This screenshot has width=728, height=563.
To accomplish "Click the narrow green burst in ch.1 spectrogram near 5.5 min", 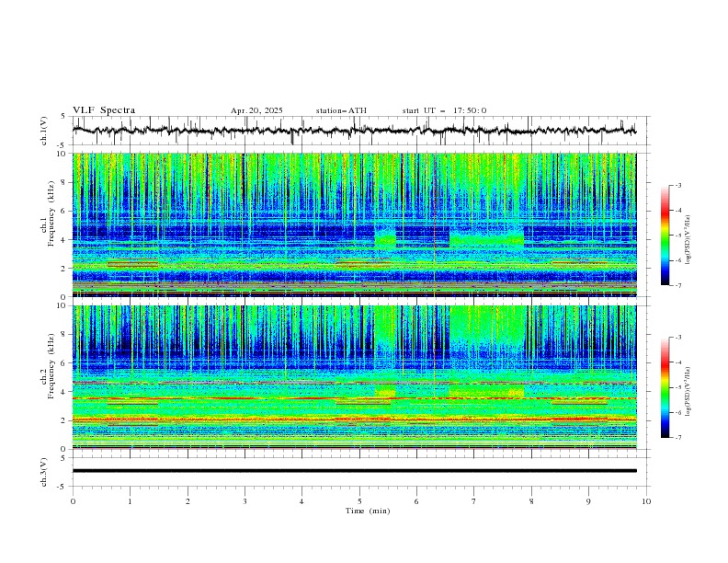I will pyautogui.click(x=385, y=238).
